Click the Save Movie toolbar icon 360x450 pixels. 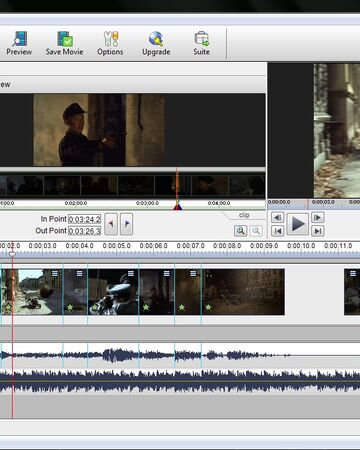click(64, 43)
